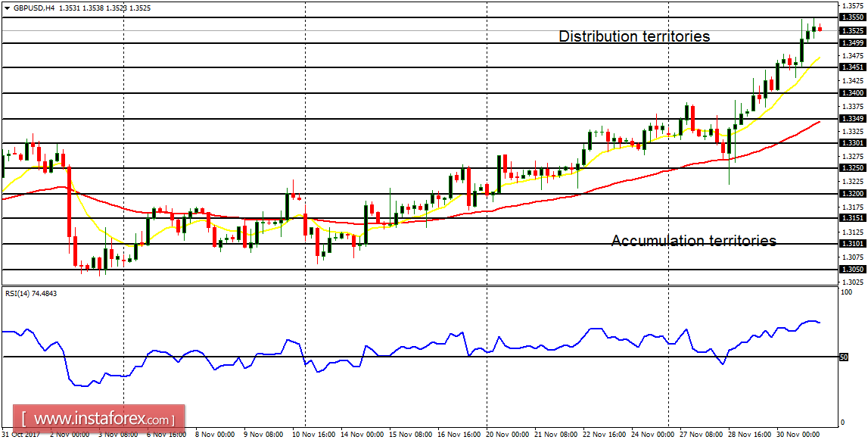Image resolution: width=868 pixels, height=443 pixels.
Task: Click the "20 Nov 00:00" time label
Action: pos(507,435)
